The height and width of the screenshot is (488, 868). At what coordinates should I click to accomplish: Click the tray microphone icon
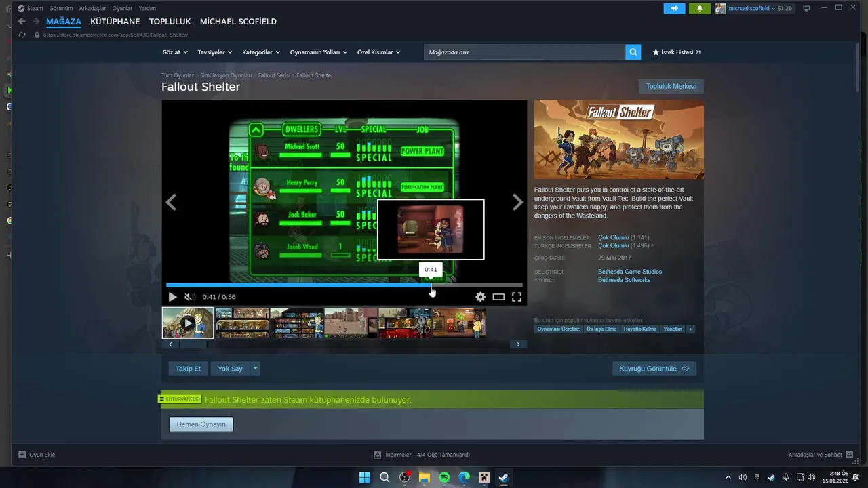[786, 477]
